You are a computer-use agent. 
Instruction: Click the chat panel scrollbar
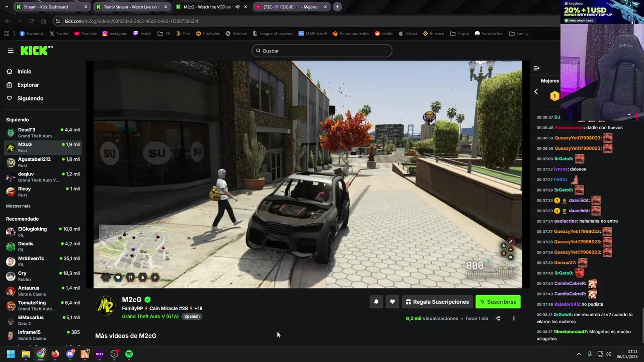(x=642, y=324)
